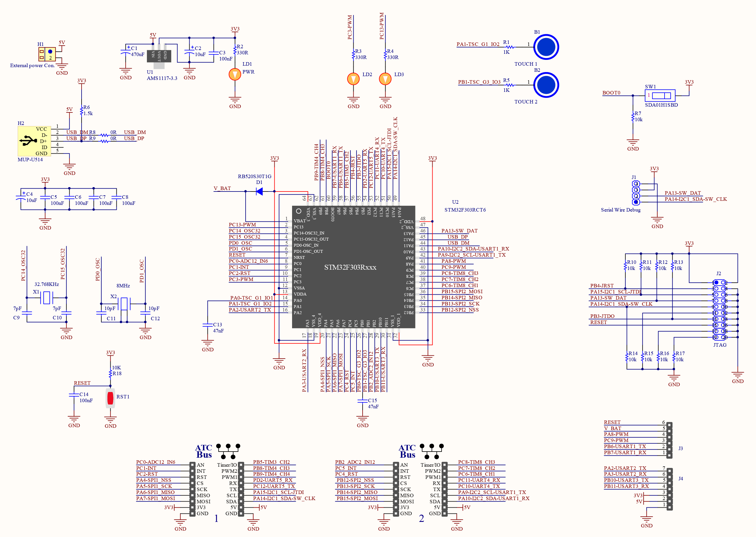
Task: Click the 'PB10-USART3_TX' label at J4
Action: tap(626, 480)
